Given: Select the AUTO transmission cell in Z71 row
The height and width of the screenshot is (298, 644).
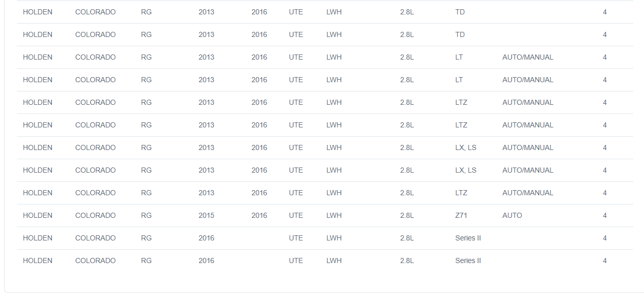Looking at the screenshot, I should pyautogui.click(x=512, y=215).
